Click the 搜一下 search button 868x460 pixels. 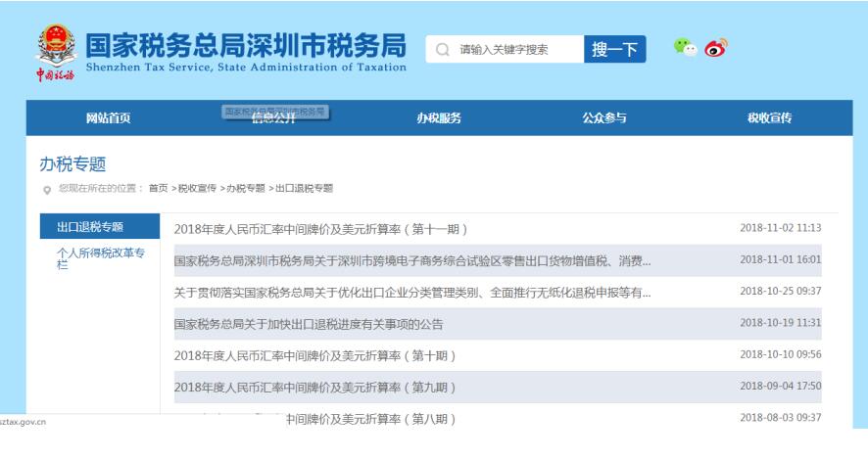click(x=614, y=50)
